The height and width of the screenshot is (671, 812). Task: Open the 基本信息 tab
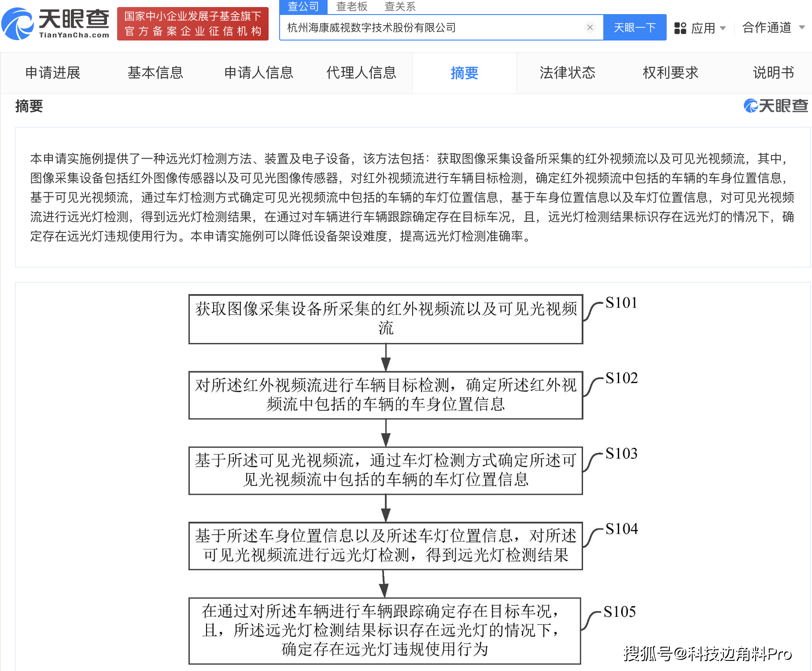(x=156, y=73)
